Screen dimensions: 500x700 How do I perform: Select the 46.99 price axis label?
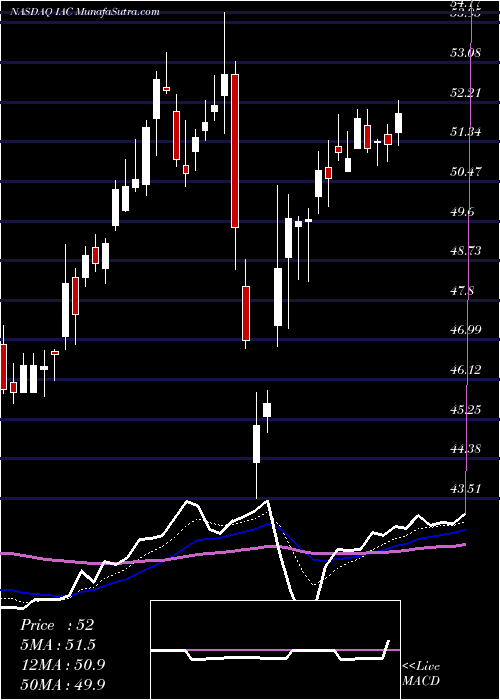[466, 330]
